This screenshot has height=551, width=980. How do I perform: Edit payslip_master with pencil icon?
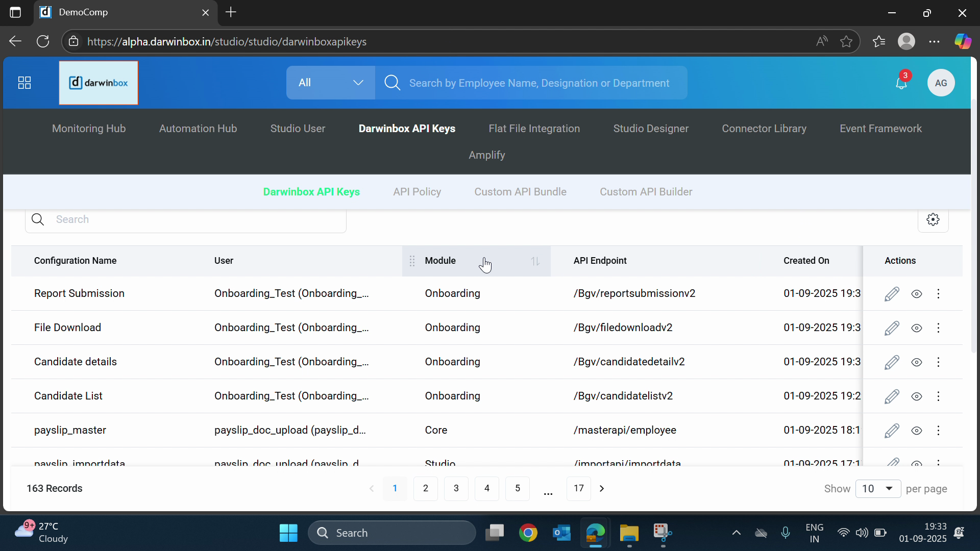[x=892, y=431]
